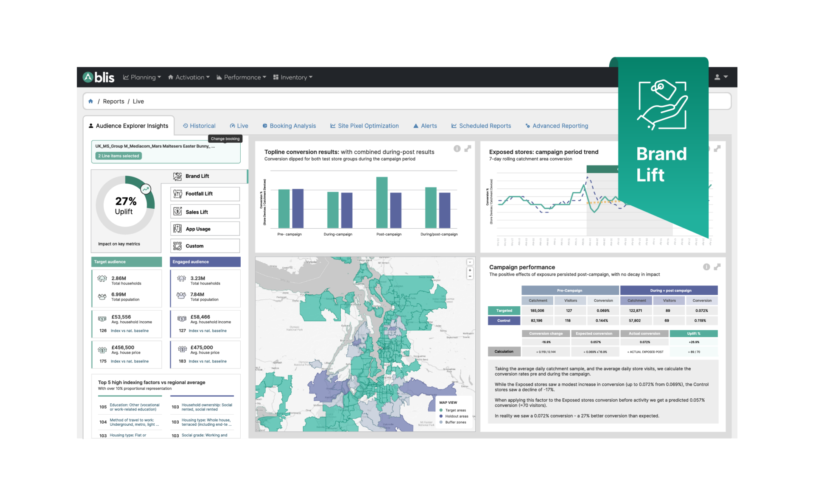Open the Activation menu

[189, 77]
